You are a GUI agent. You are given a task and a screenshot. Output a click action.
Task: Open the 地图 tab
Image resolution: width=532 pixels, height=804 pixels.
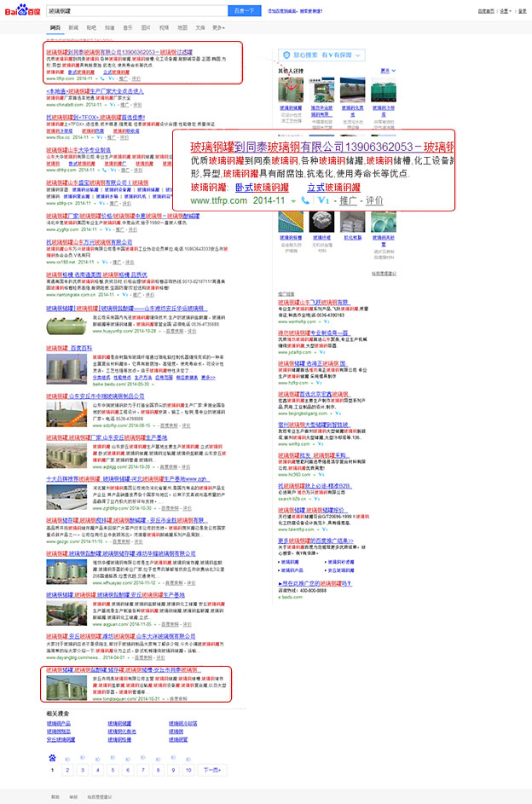coord(182,27)
